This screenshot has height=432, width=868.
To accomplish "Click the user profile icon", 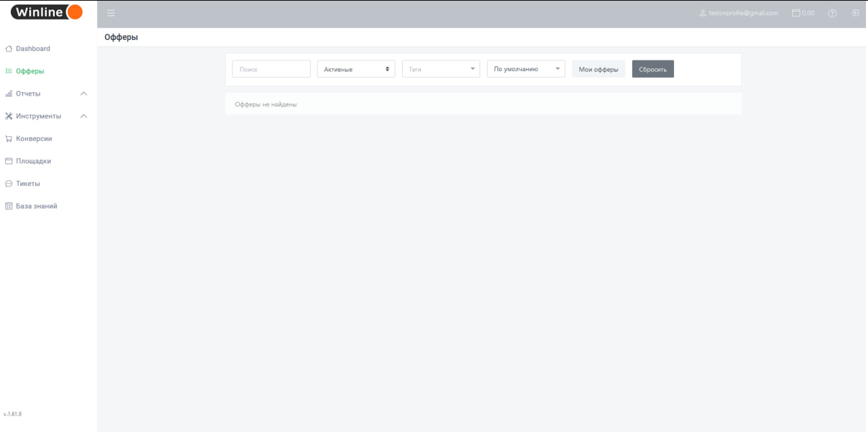I will click(703, 13).
